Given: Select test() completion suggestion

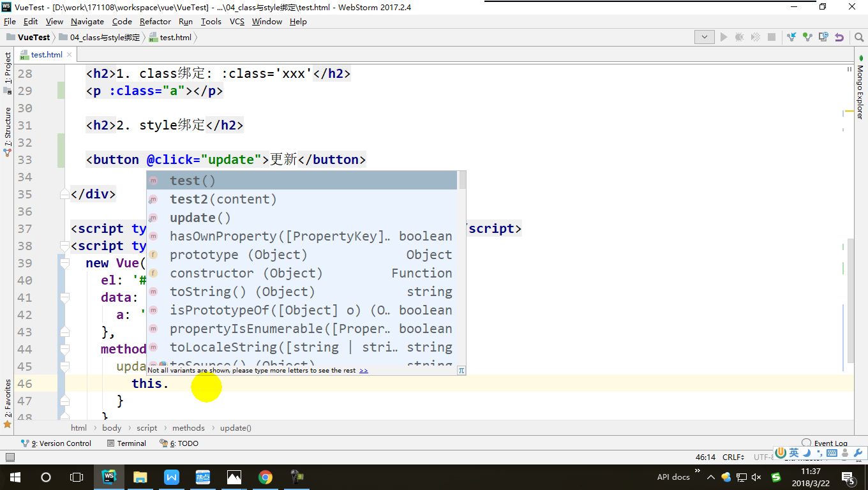Looking at the screenshot, I should coord(302,181).
